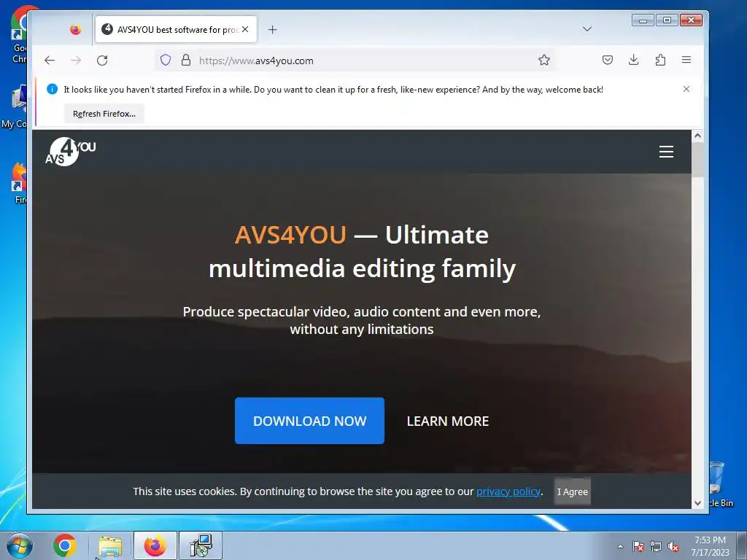Select Firefox on the taskbar
The height and width of the screenshot is (560, 747).
(155, 545)
